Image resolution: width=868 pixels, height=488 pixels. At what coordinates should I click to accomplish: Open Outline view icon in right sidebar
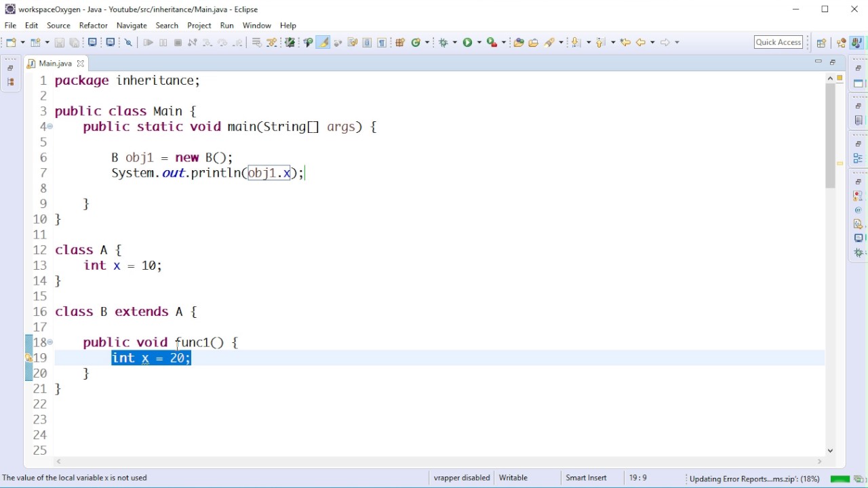click(859, 159)
